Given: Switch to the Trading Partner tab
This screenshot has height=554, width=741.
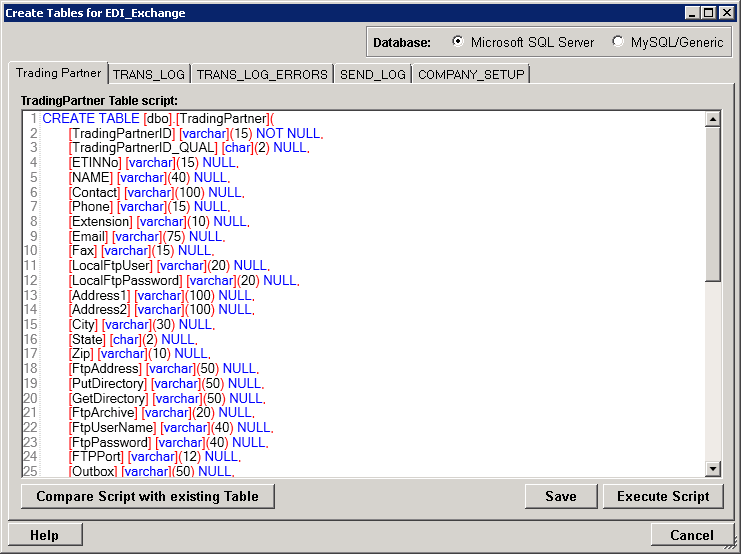Looking at the screenshot, I should (x=59, y=73).
